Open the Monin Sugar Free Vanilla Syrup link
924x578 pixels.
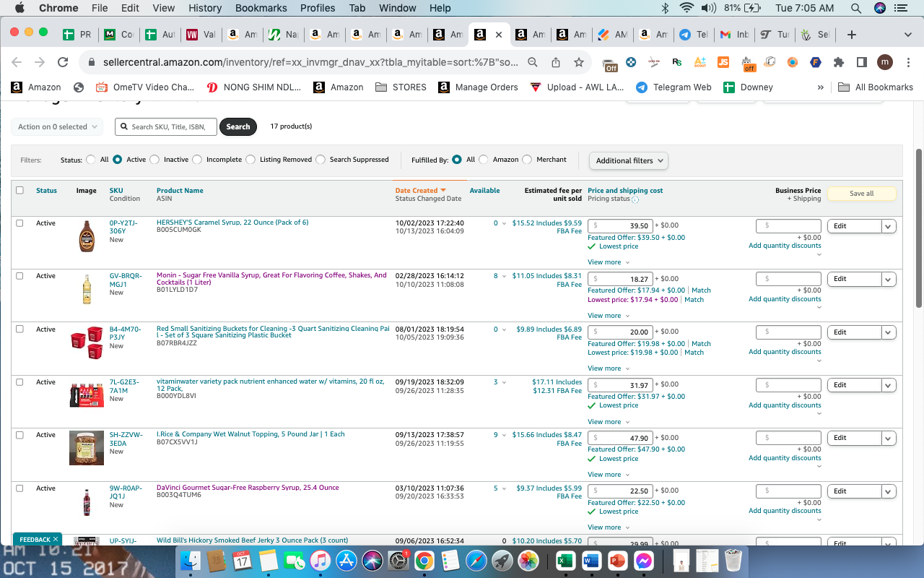271,278
